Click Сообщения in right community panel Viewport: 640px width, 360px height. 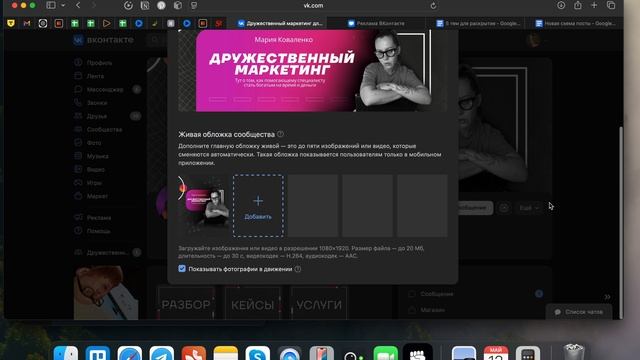coord(437,294)
